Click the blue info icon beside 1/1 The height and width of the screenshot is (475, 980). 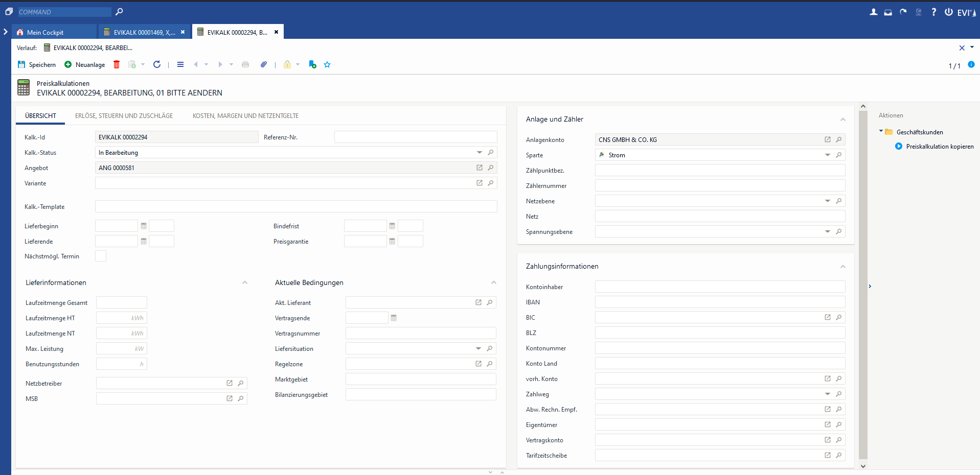(971, 64)
